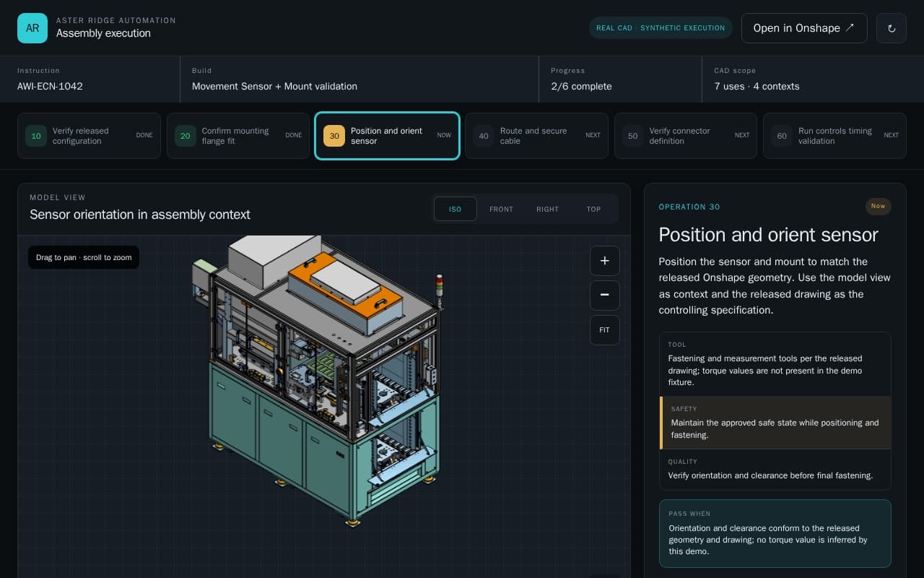Screen dimensions: 924x578
Task: Fit model to view with FIT
Action: click(605, 330)
